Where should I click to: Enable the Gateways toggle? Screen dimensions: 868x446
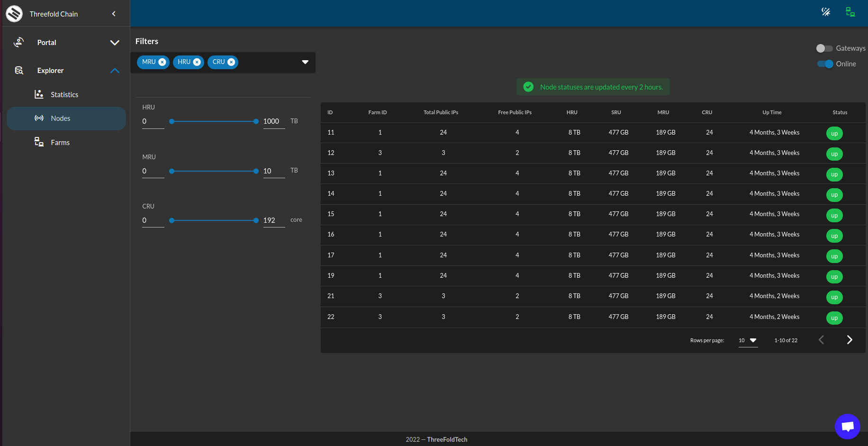tap(824, 48)
